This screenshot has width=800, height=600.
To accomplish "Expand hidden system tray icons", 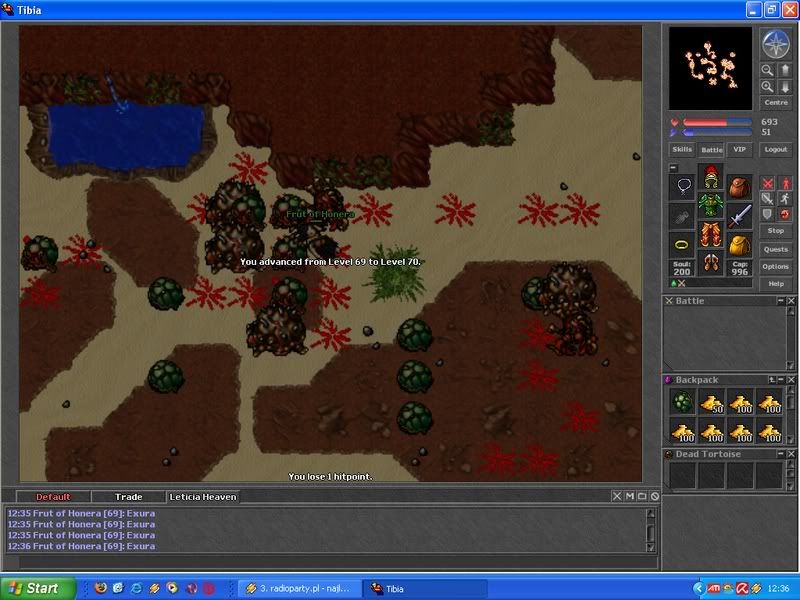I will (x=698, y=589).
